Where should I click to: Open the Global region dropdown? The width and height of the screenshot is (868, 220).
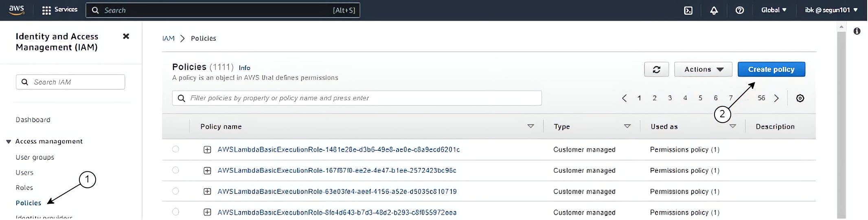click(x=774, y=10)
